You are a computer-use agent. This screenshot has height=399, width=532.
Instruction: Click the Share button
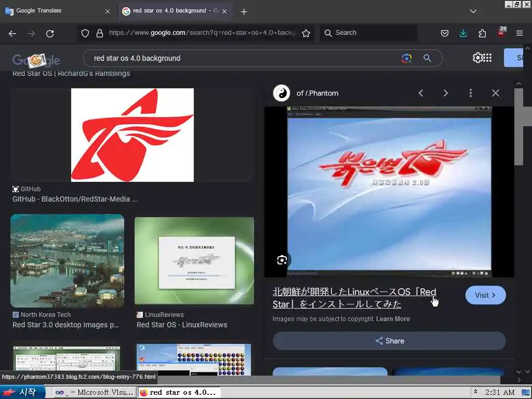coord(389,341)
